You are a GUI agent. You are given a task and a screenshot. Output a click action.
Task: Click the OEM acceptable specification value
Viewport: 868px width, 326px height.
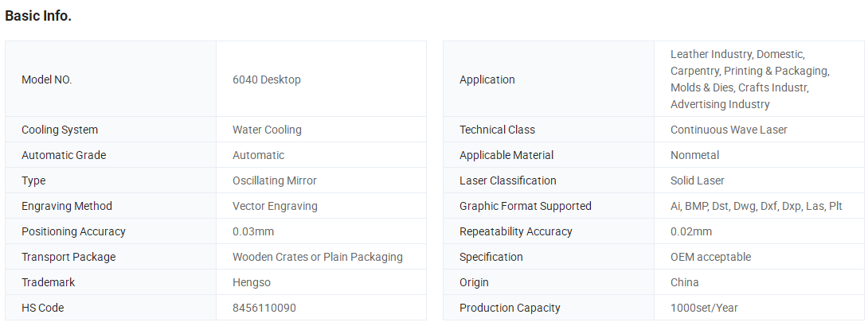pyautogui.click(x=711, y=257)
